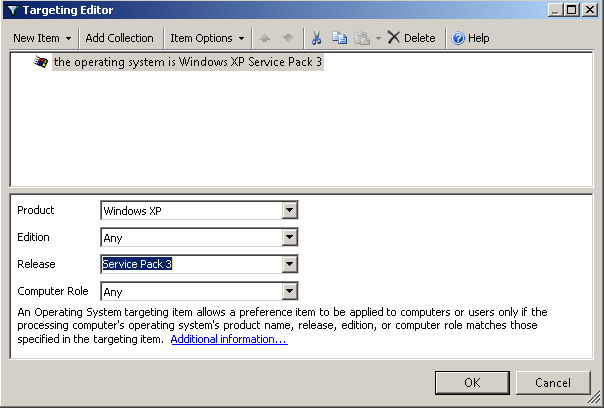Expand the Computer Role dropdown arrow
Image resolution: width=604 pixels, height=408 pixels.
[x=290, y=291]
